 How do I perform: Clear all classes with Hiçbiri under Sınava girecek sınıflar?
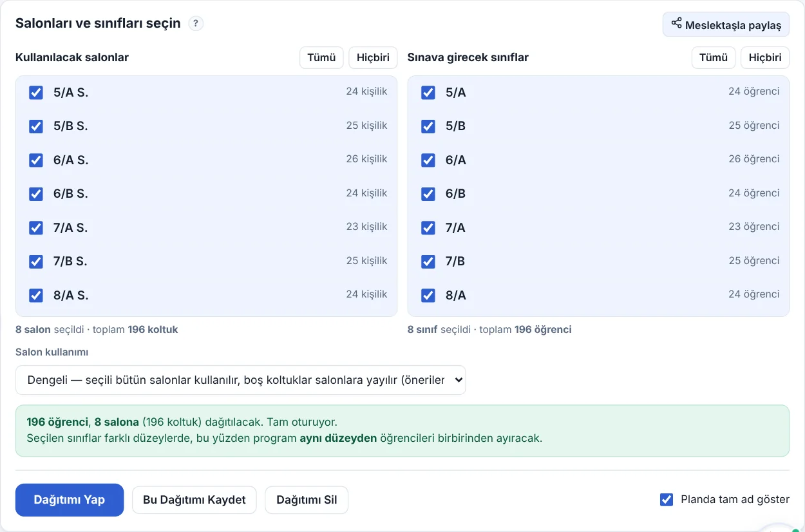pyautogui.click(x=765, y=57)
